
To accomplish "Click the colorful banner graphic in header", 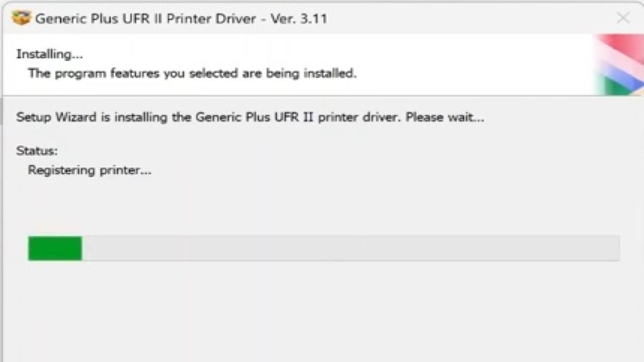I will click(x=620, y=64).
